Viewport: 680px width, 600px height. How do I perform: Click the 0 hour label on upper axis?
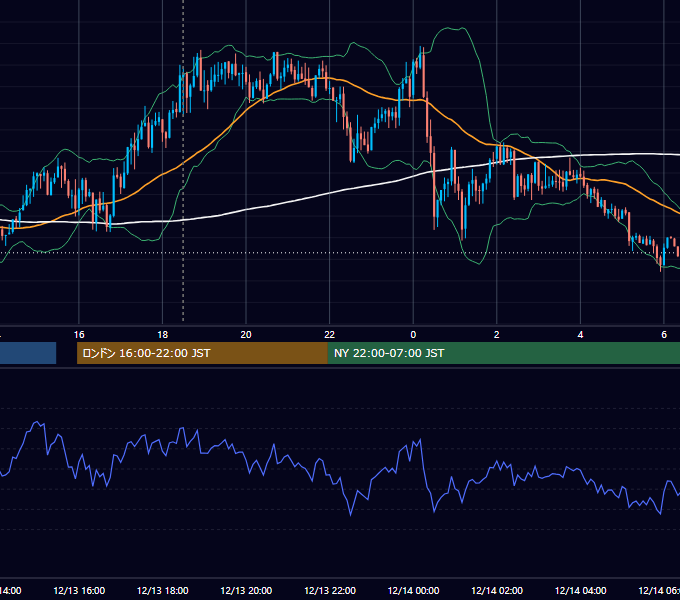click(x=413, y=334)
